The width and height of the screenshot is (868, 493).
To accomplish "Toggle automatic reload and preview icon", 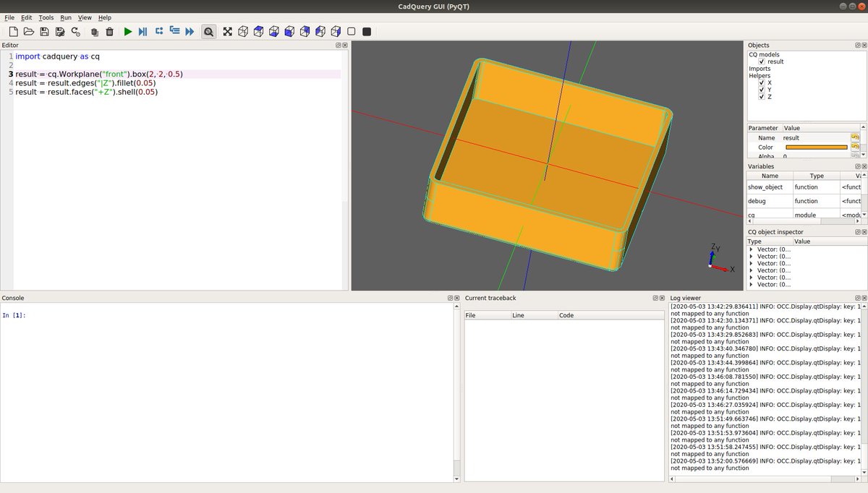I will tap(75, 32).
